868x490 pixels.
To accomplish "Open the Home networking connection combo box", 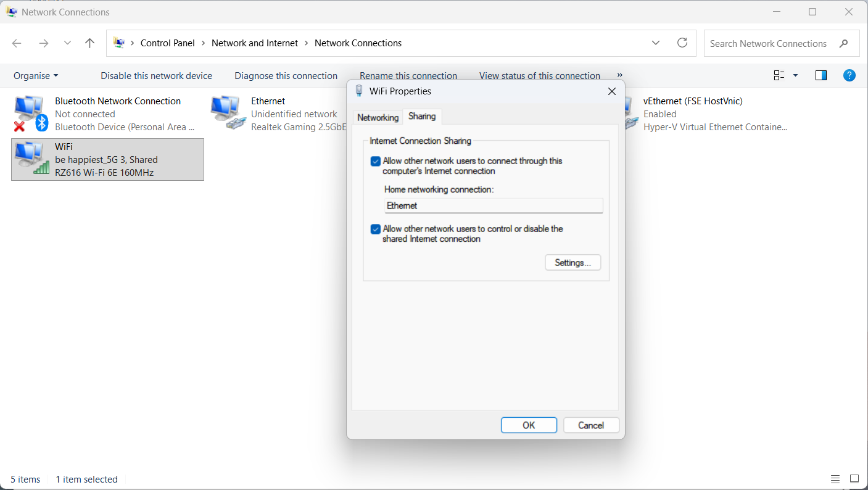I will click(493, 206).
